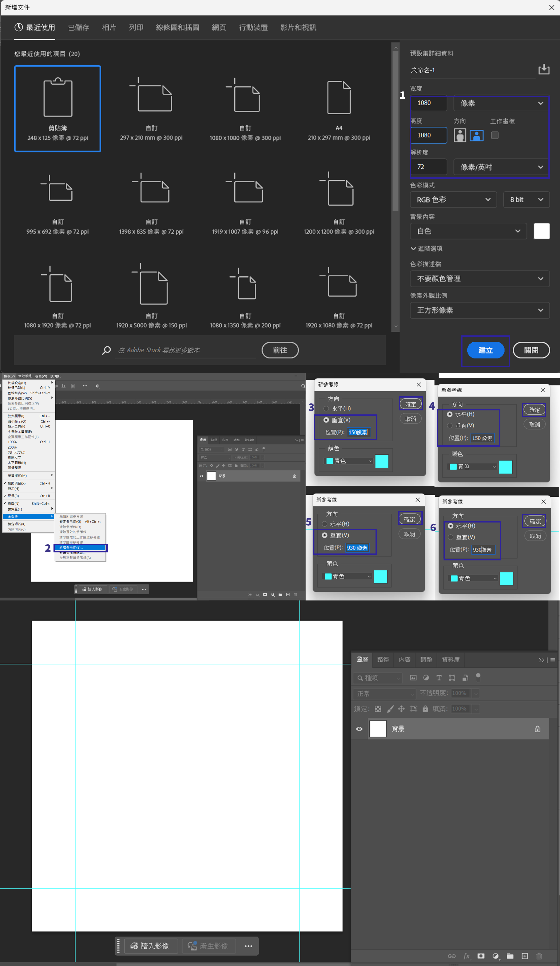Click the blue 建立 button

click(486, 350)
